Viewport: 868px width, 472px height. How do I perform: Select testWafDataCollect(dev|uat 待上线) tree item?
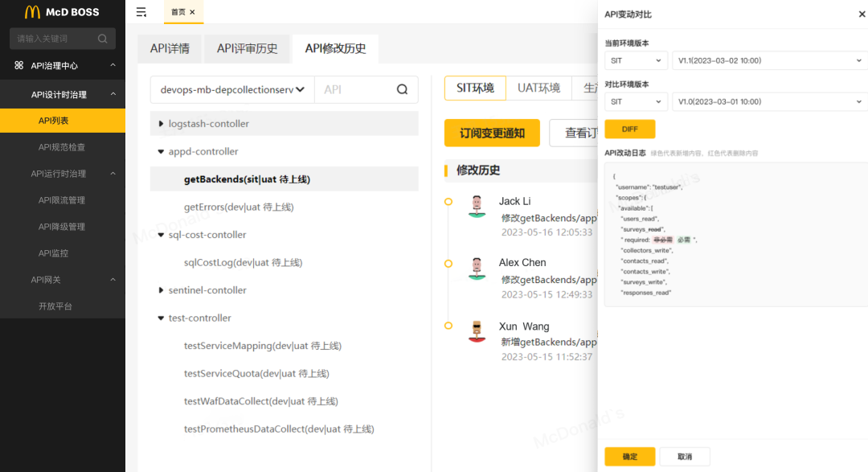(x=260, y=401)
